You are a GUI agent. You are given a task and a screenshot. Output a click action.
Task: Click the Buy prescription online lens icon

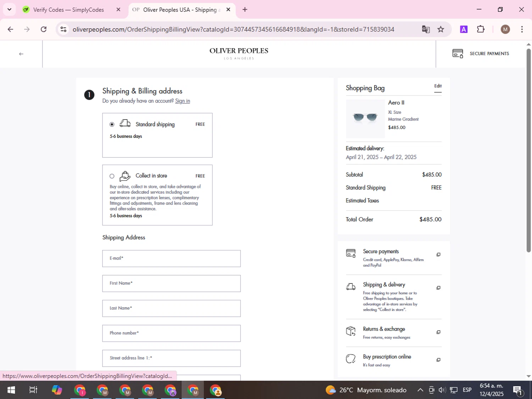(350, 359)
